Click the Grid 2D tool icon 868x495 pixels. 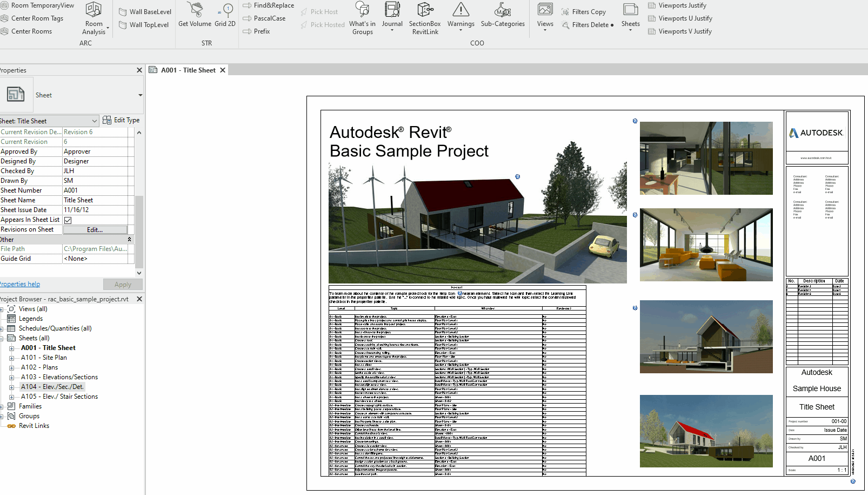click(x=225, y=10)
